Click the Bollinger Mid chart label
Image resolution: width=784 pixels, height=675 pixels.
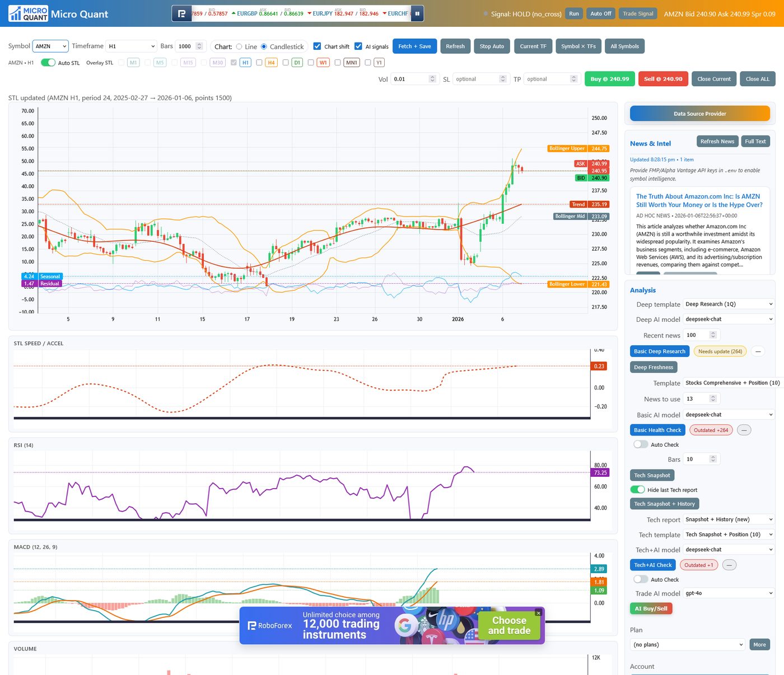coord(581,216)
